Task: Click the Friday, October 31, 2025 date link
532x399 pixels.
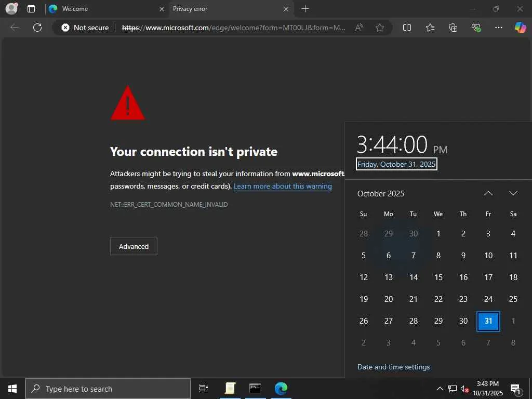Action: [396, 164]
